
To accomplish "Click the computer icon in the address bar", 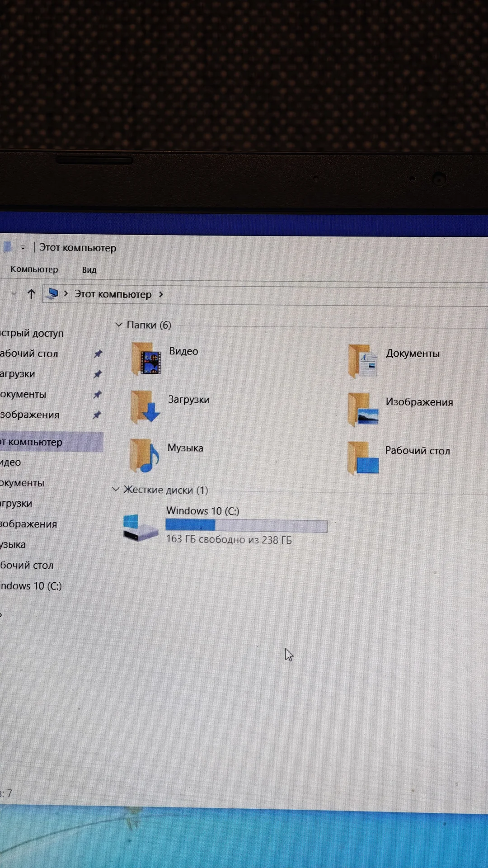I will point(53,293).
